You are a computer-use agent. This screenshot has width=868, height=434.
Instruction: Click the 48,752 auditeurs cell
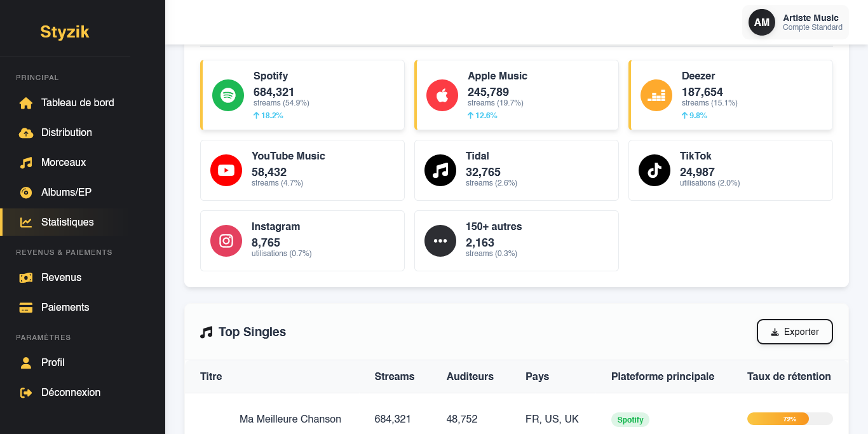[462, 419]
